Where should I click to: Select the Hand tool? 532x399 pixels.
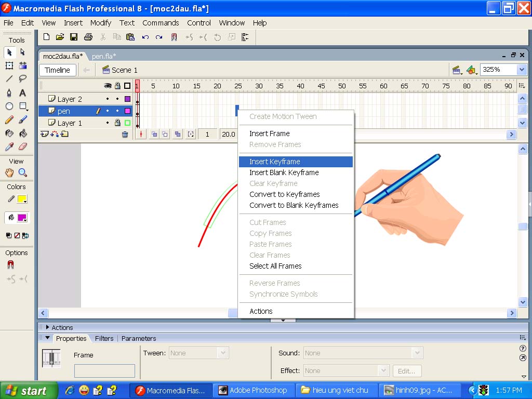tap(9, 172)
